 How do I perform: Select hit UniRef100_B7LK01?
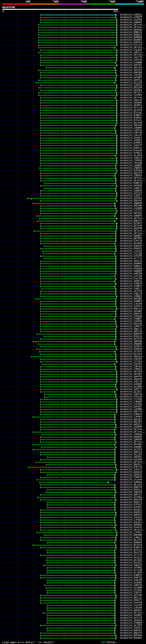(x=131, y=120)
